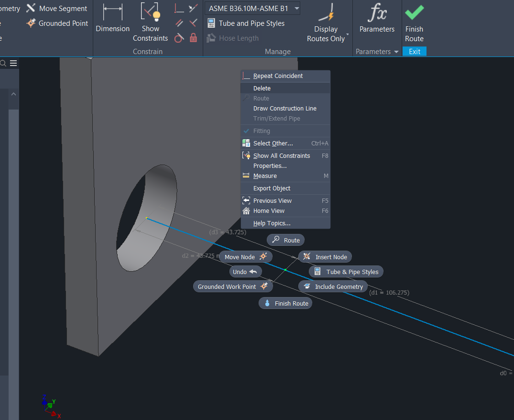Click the Tube and Pipe Styles icon

[211, 23]
